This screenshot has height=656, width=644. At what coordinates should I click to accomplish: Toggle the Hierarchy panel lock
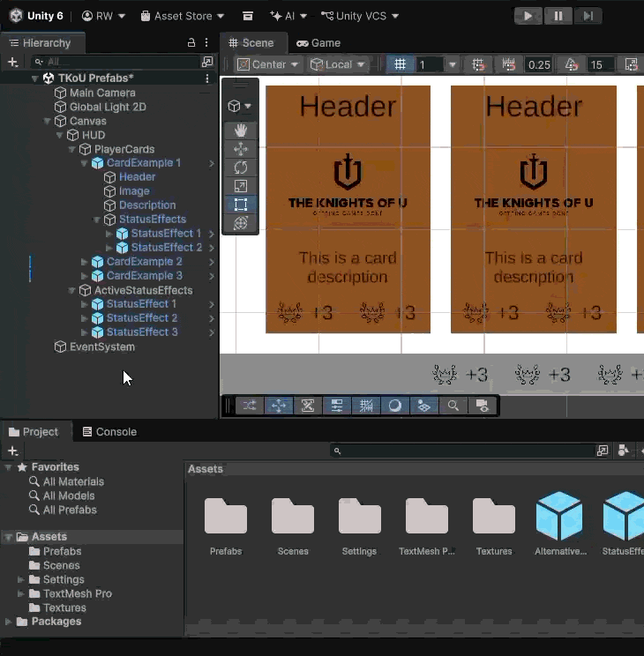(191, 42)
